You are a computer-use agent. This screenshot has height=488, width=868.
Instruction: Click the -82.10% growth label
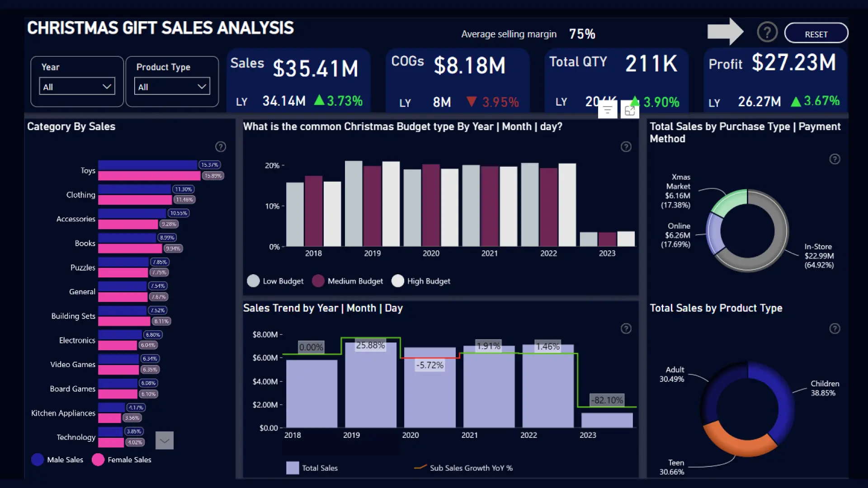pos(607,400)
